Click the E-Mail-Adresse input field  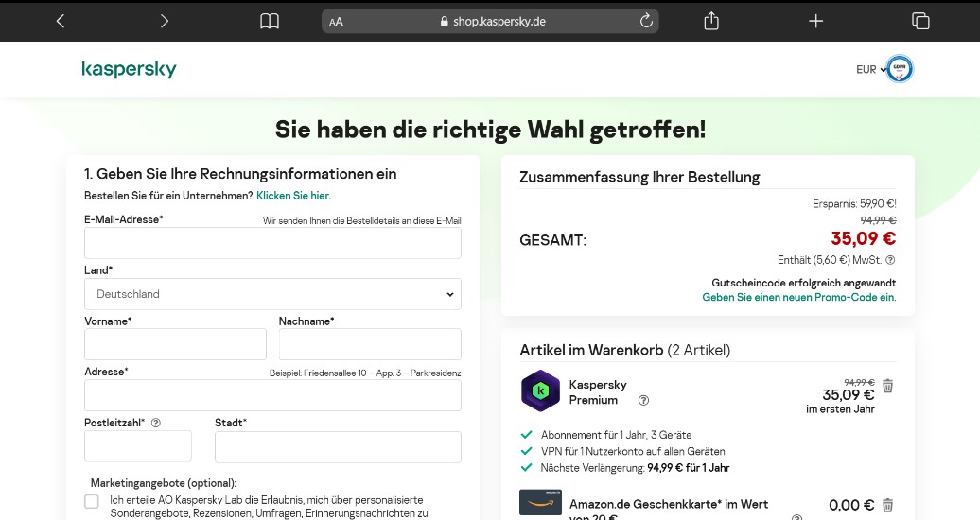point(272,243)
